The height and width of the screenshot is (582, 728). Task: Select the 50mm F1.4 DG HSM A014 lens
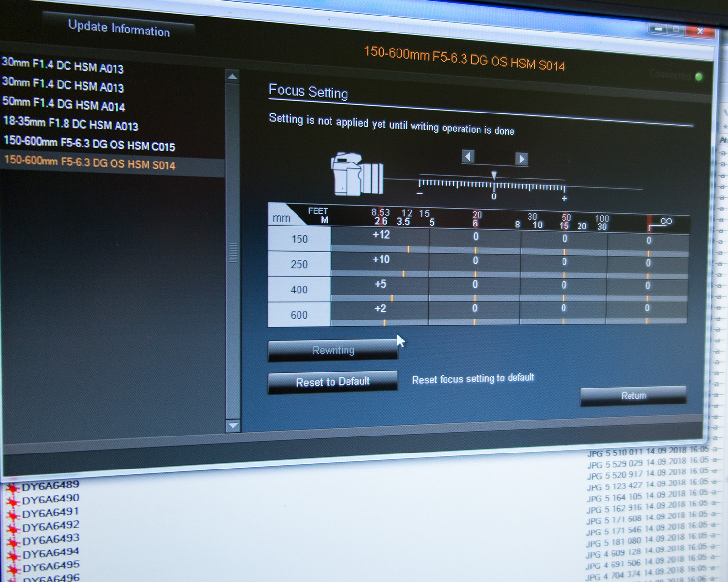click(x=64, y=104)
